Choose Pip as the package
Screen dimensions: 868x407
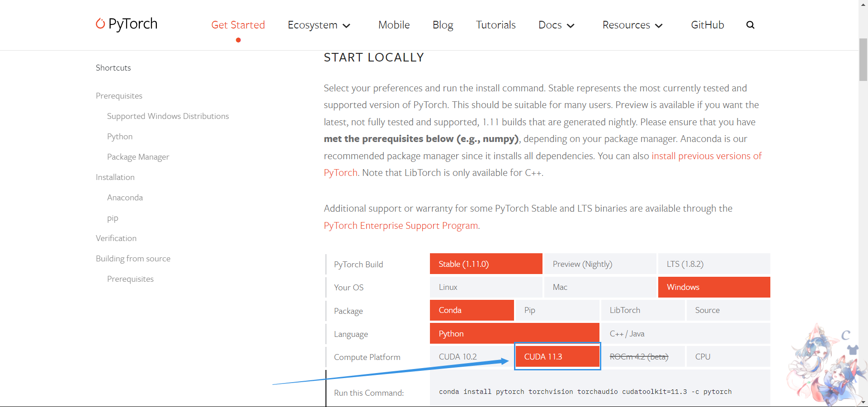point(557,310)
